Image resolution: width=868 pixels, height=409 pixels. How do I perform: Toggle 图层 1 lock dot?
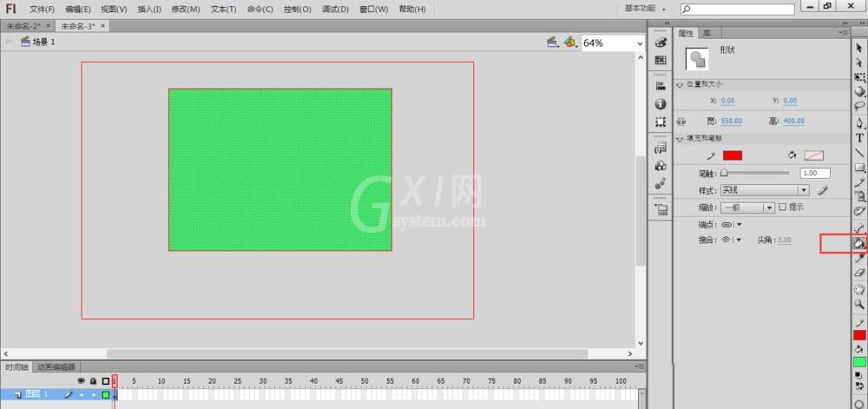click(x=93, y=394)
